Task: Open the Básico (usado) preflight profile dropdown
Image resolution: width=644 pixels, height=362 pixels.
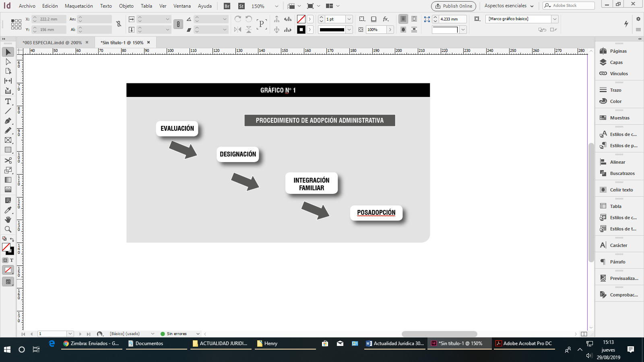Action: [x=153, y=334]
